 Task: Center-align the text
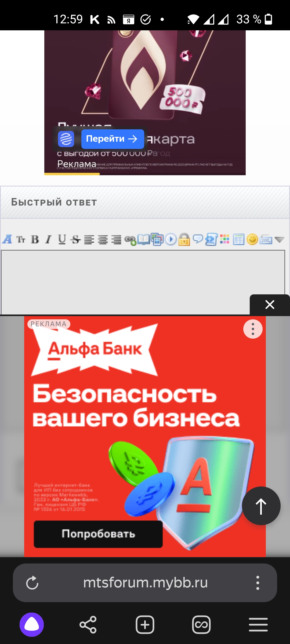coord(103,239)
